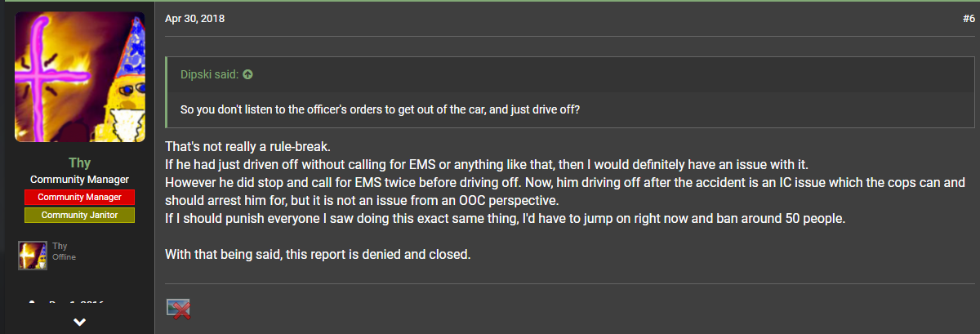This screenshot has height=334, width=980.
Task: Open Thy's large wizard avatar picture
Action: tap(80, 77)
